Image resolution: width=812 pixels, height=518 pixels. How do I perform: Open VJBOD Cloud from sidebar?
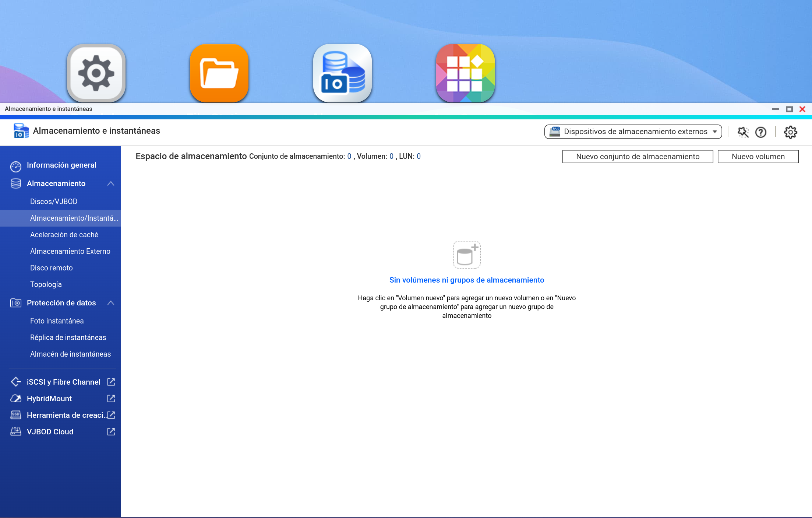[x=50, y=432]
